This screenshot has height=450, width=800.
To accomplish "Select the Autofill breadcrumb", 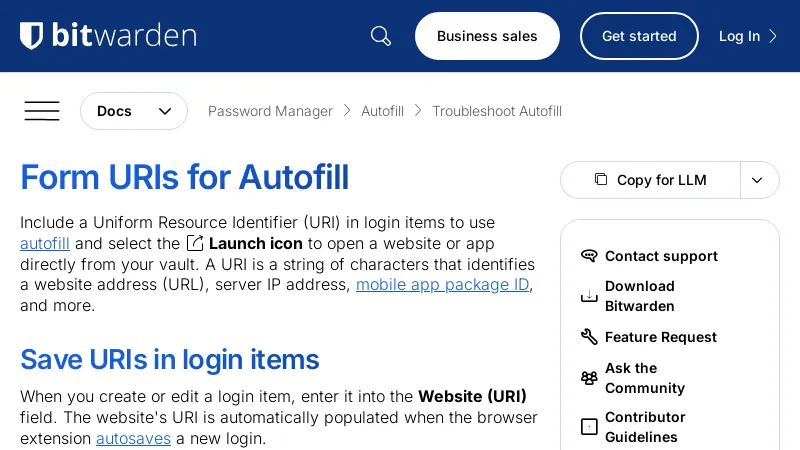I will pyautogui.click(x=382, y=111).
